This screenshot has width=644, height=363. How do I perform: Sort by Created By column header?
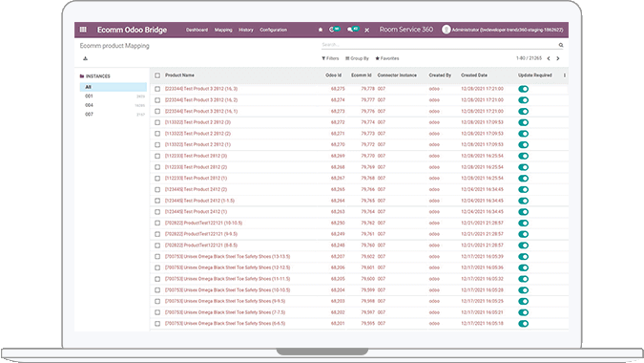coord(440,75)
